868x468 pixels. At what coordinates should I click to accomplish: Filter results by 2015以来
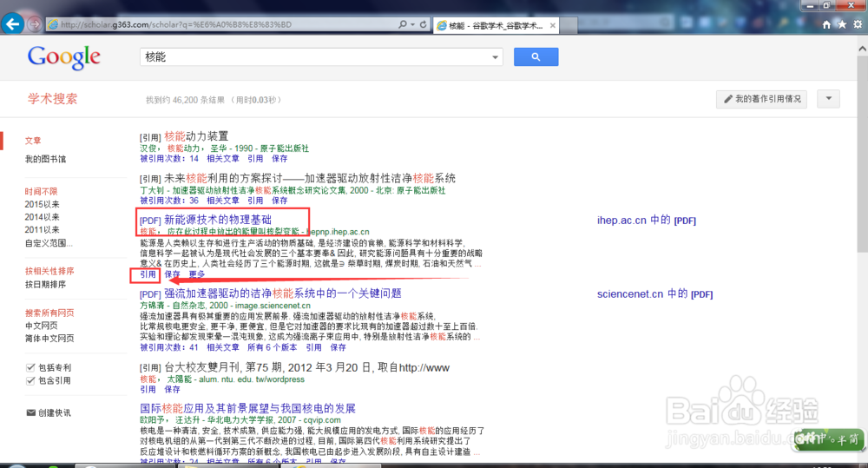pyautogui.click(x=42, y=204)
